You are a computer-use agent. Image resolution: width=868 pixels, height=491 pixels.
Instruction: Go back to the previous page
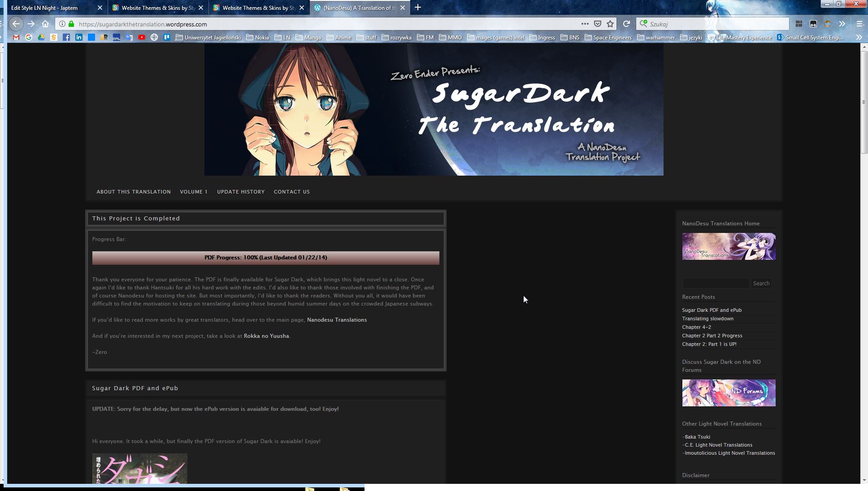[x=16, y=24]
